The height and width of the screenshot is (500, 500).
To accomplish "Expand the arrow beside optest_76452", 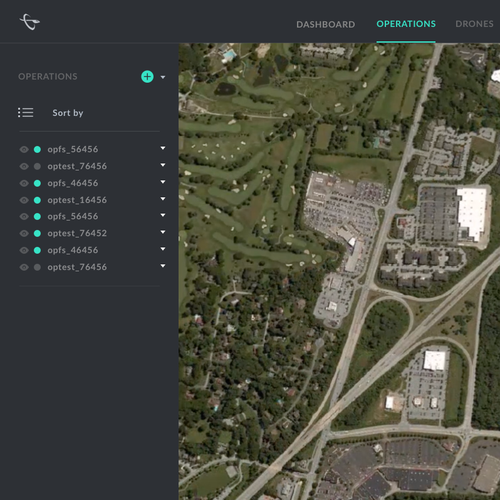I will pos(163,232).
